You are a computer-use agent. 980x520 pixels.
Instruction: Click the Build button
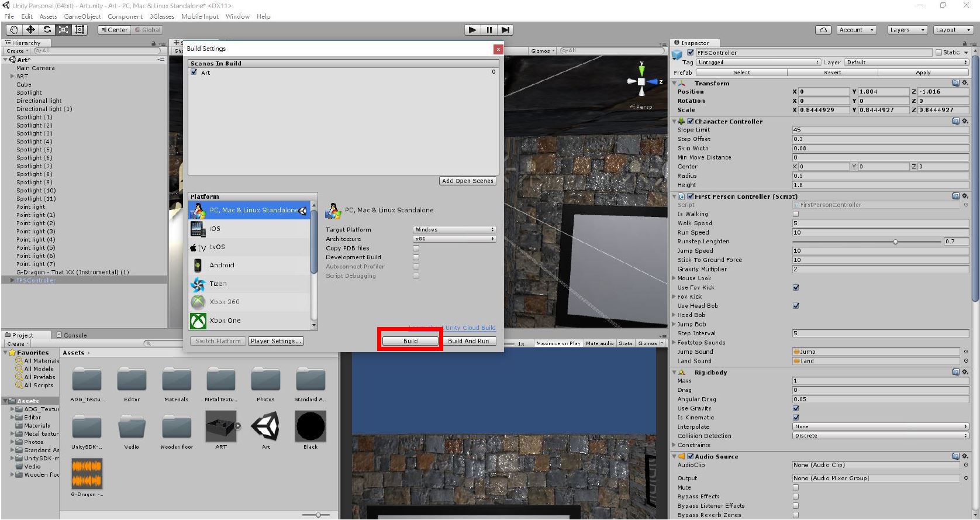[x=410, y=341]
